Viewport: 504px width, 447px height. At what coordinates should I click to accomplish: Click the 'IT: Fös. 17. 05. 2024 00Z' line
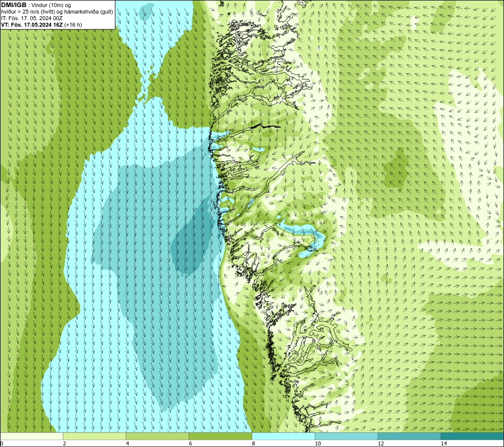(32, 18)
